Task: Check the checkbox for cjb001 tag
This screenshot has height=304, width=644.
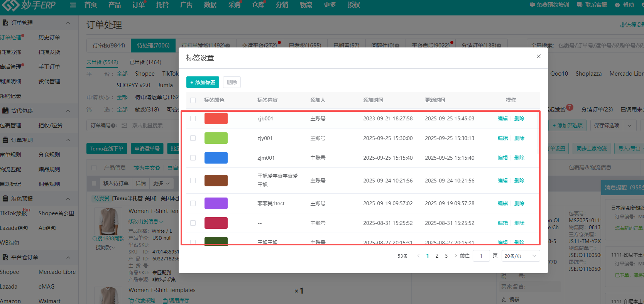Action: 193,118
